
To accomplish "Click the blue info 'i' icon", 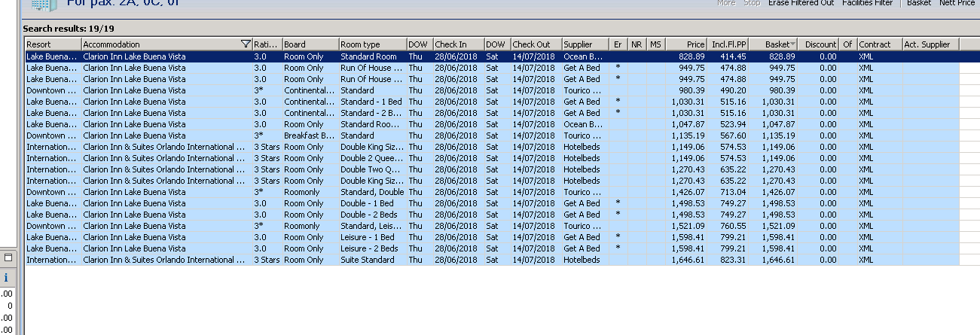I will 6,278.
